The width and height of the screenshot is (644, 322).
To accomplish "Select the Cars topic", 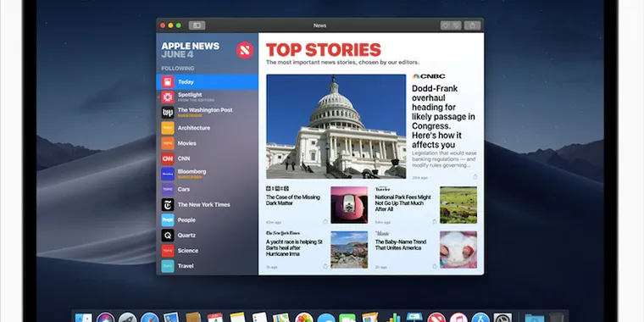I will (207, 189).
